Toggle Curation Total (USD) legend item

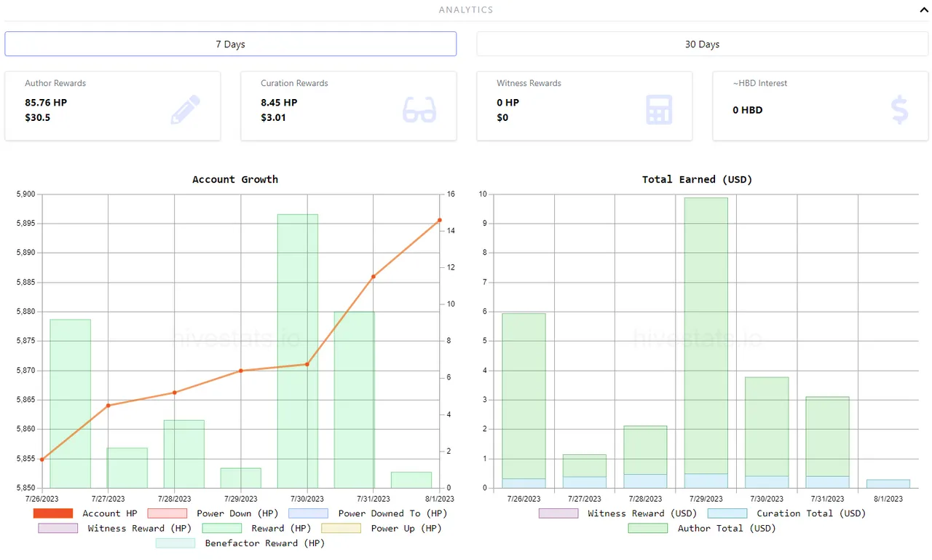[x=727, y=513]
